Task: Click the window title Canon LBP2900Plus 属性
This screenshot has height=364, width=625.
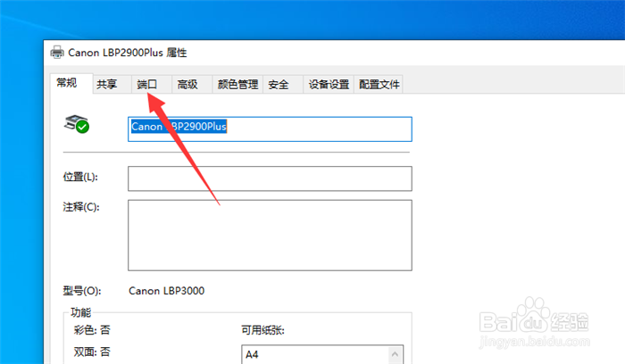Action: (x=128, y=53)
